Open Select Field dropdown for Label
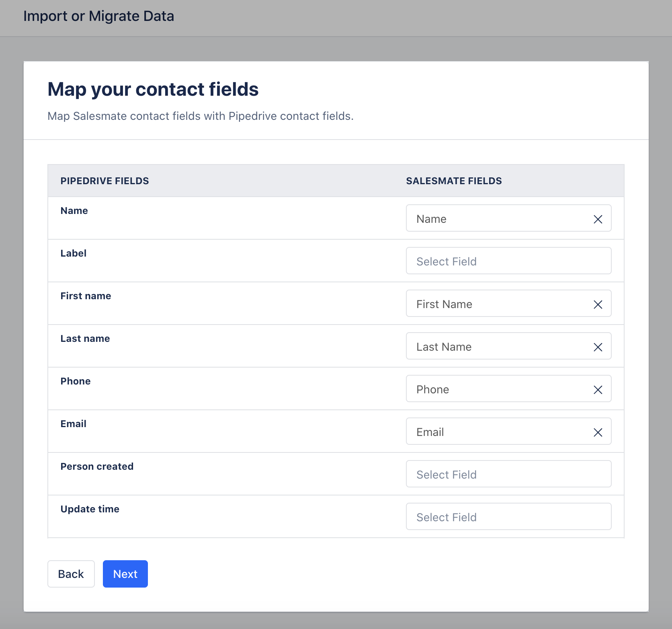The height and width of the screenshot is (629, 672). point(508,261)
